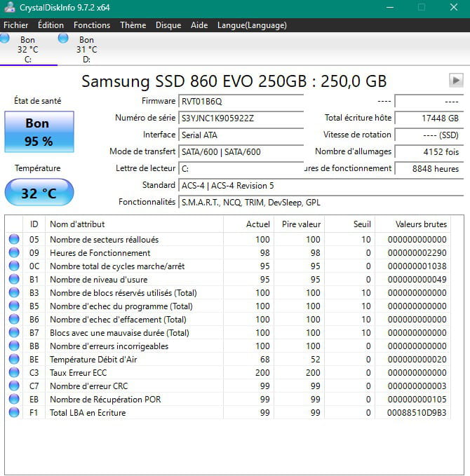Screen dimensions: 470x476
Task: Click status orb for drive D:
Action: click(x=63, y=38)
